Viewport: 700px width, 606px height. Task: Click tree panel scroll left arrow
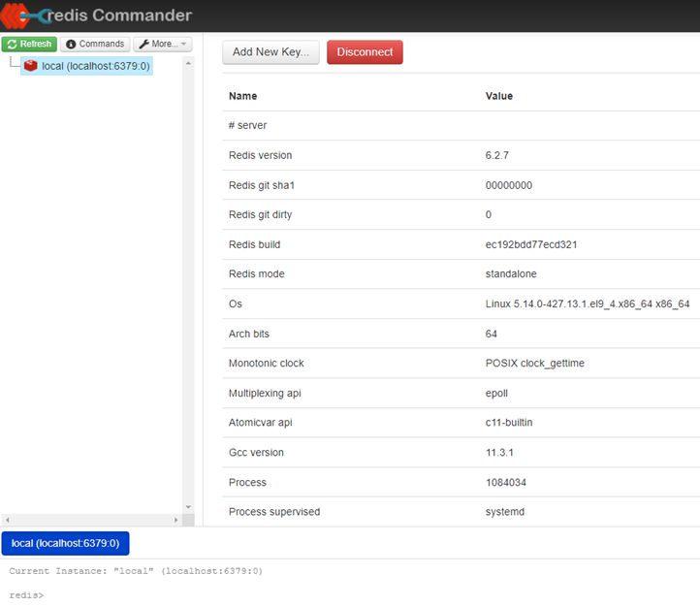7,520
